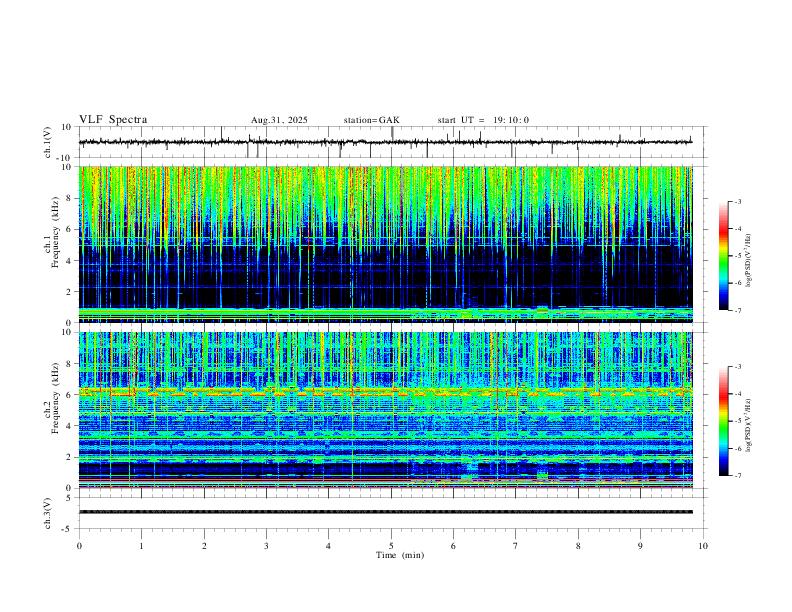Screen dimensions: 792x612
Task: Click time-axis tick label "2" at the bottom
Action: pos(204,546)
